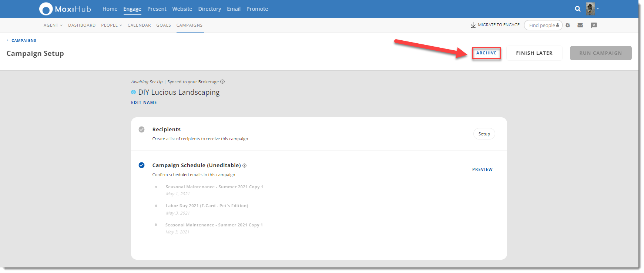Click the Archive button
Screen dimensions: 644x273
[486, 53]
